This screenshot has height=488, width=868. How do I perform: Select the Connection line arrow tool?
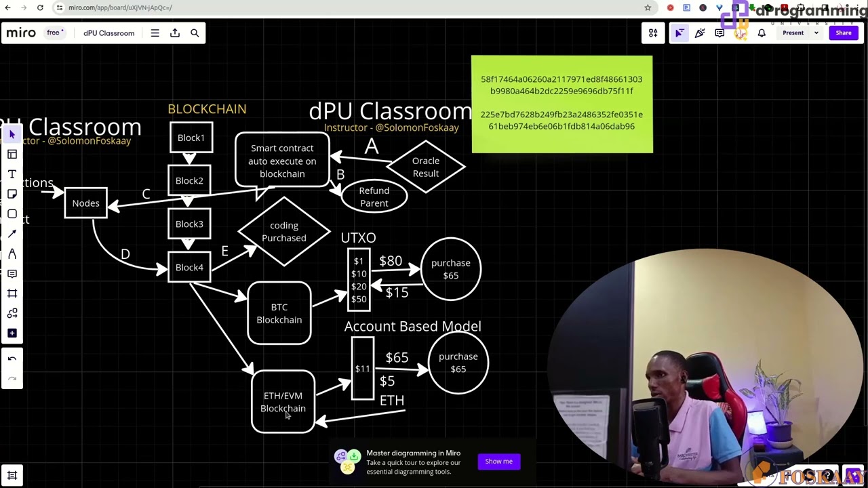pyautogui.click(x=12, y=234)
